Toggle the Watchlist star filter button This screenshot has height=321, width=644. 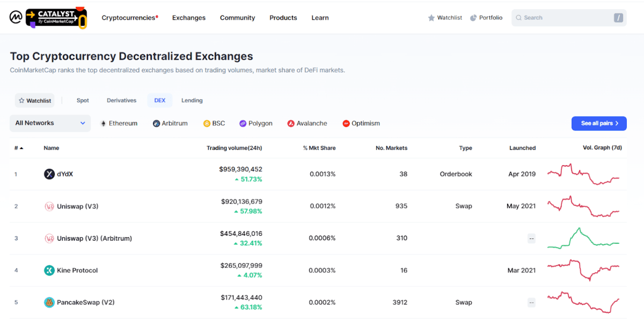(x=34, y=100)
